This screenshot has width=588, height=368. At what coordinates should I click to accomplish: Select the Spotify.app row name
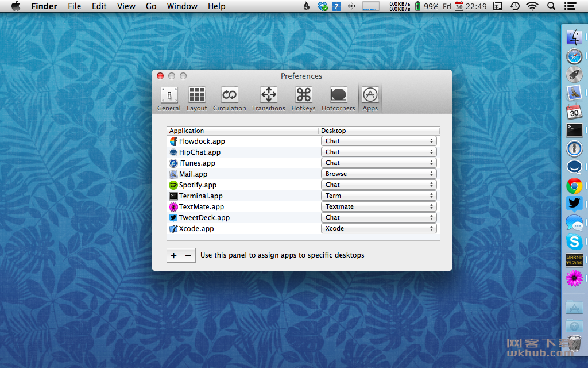pyautogui.click(x=198, y=185)
